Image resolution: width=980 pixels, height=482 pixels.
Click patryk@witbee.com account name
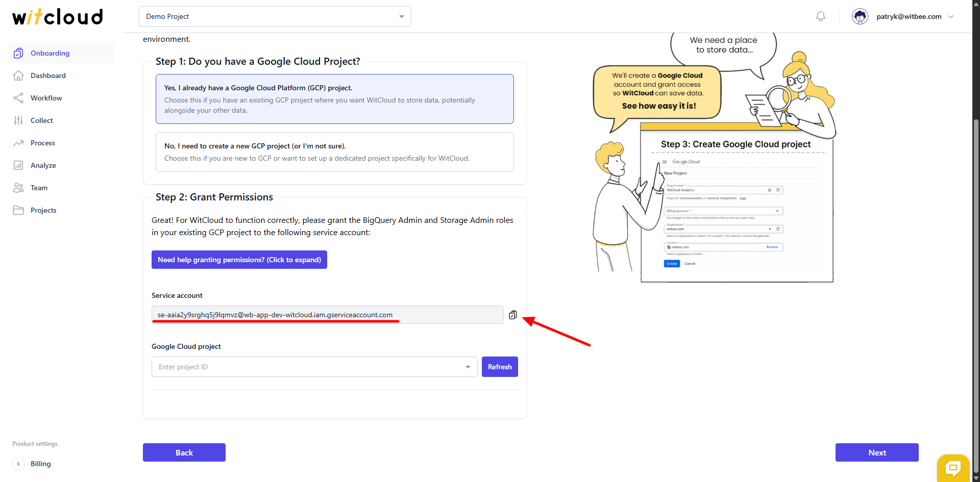[x=909, y=16]
